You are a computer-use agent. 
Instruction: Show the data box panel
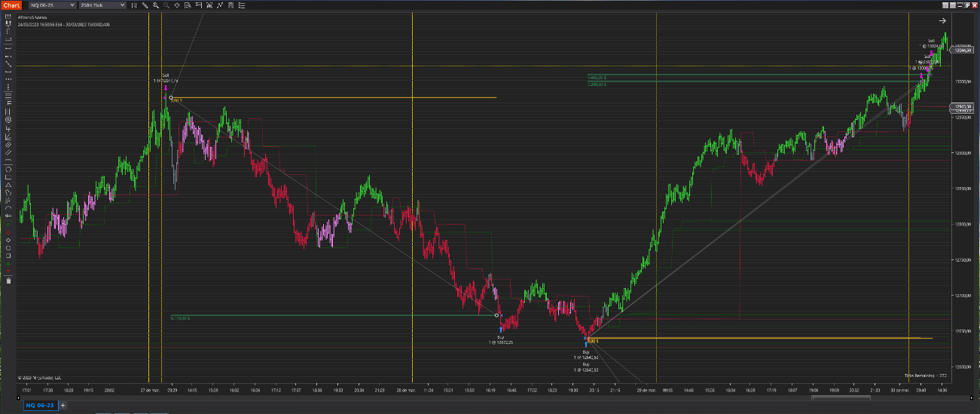[188, 5]
